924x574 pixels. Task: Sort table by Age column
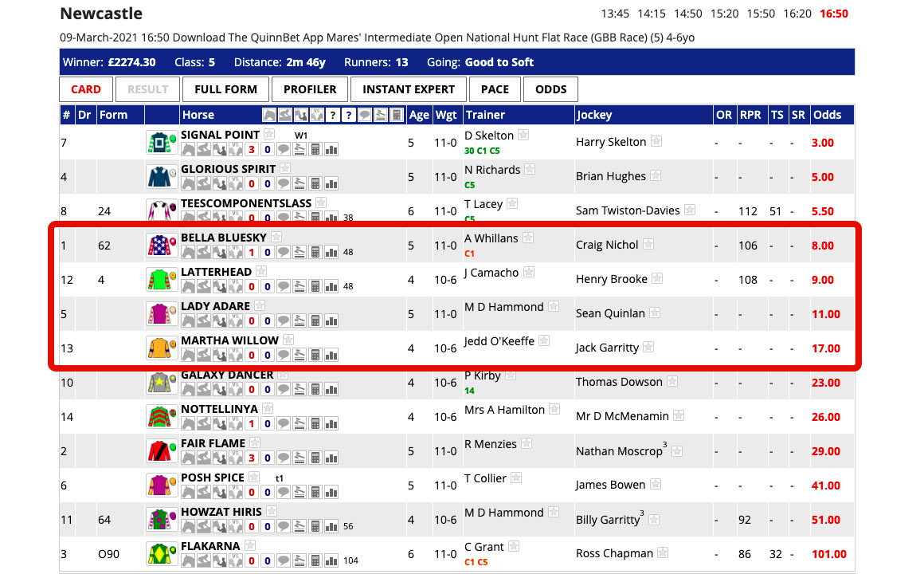pyautogui.click(x=419, y=115)
